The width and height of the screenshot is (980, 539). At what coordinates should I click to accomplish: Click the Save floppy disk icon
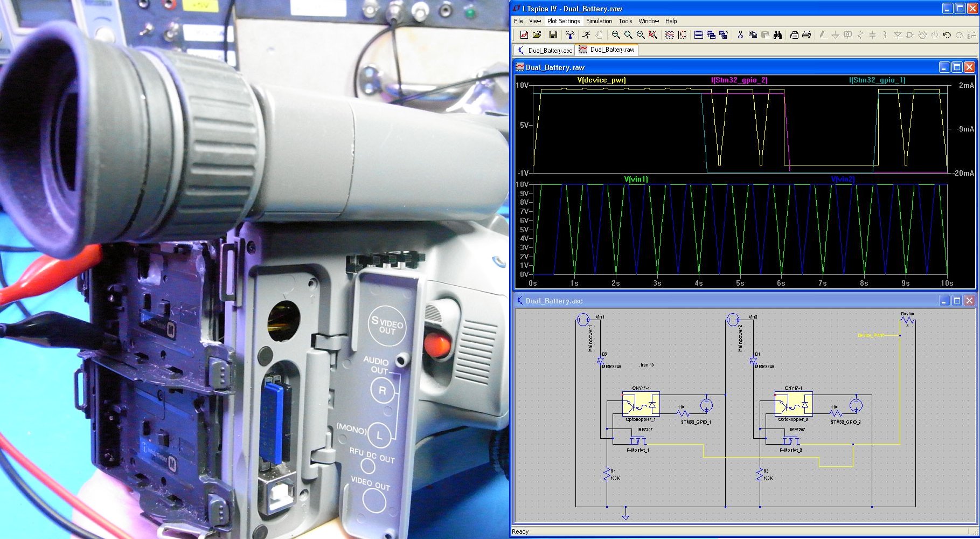pyautogui.click(x=553, y=35)
